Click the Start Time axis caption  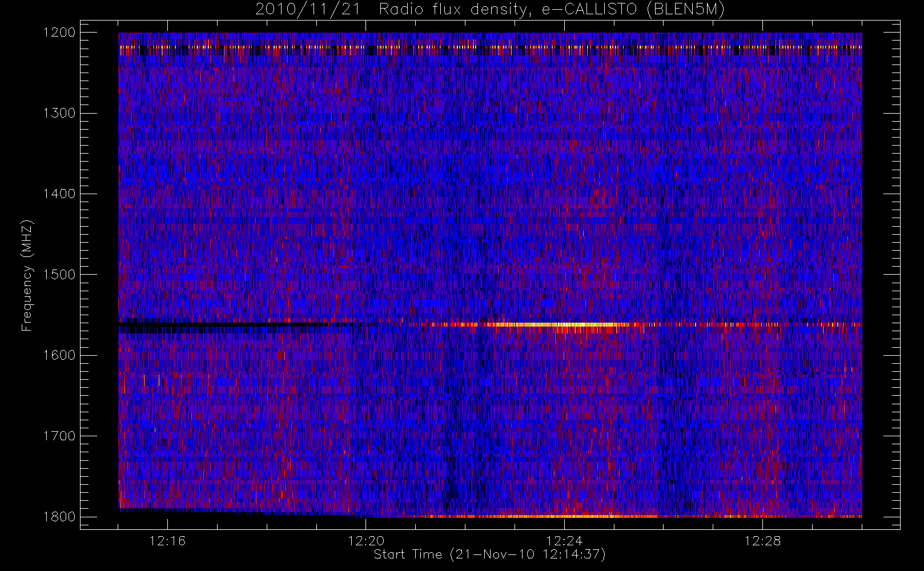point(489,554)
